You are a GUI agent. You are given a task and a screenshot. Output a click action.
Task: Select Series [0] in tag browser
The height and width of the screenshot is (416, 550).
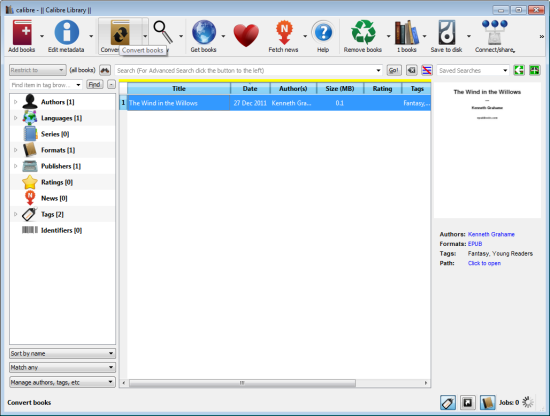[x=55, y=134]
